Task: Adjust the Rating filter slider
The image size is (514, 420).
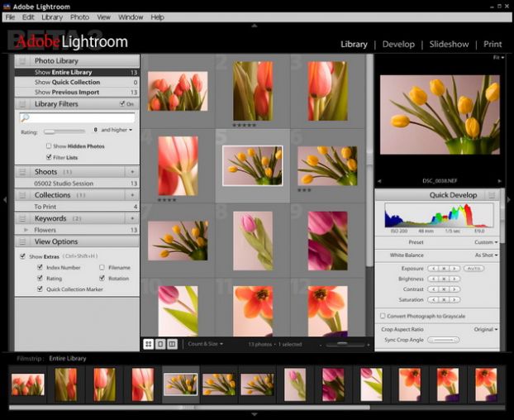Action: (64, 131)
